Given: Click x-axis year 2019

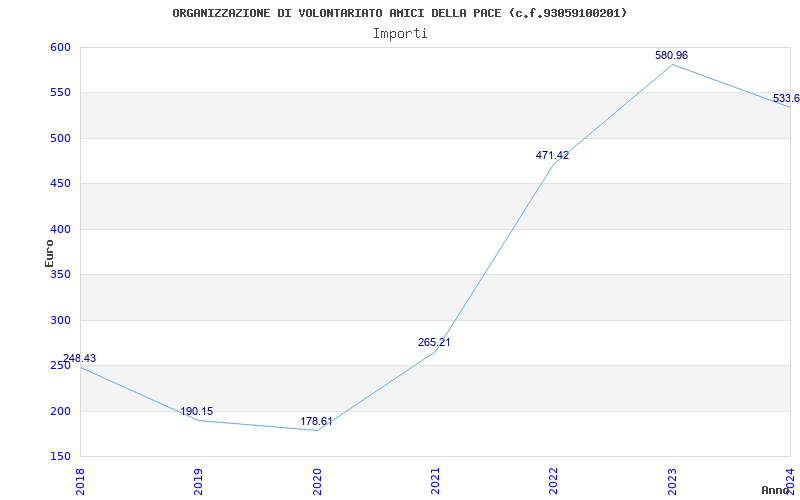Looking at the screenshot, I should (x=198, y=481).
